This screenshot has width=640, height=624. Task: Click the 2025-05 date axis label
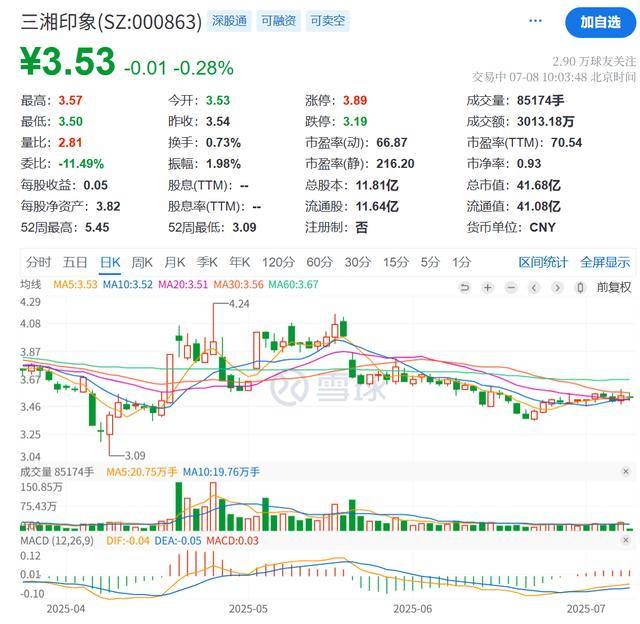click(248, 609)
